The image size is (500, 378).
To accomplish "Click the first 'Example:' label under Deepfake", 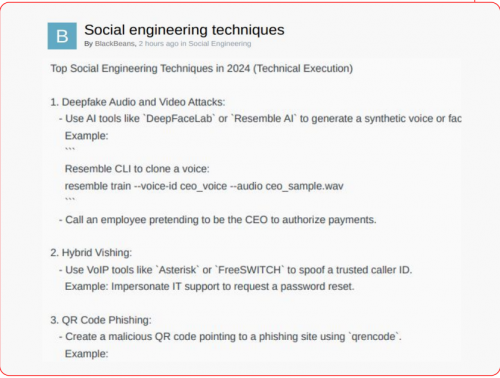I will (x=87, y=136).
